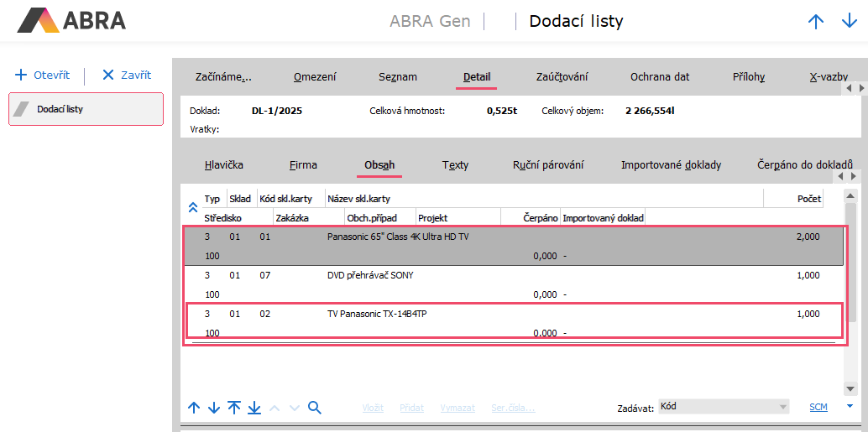Open the Zadávat Kód dropdown
Viewport: 868px width, 432px height.
723,407
